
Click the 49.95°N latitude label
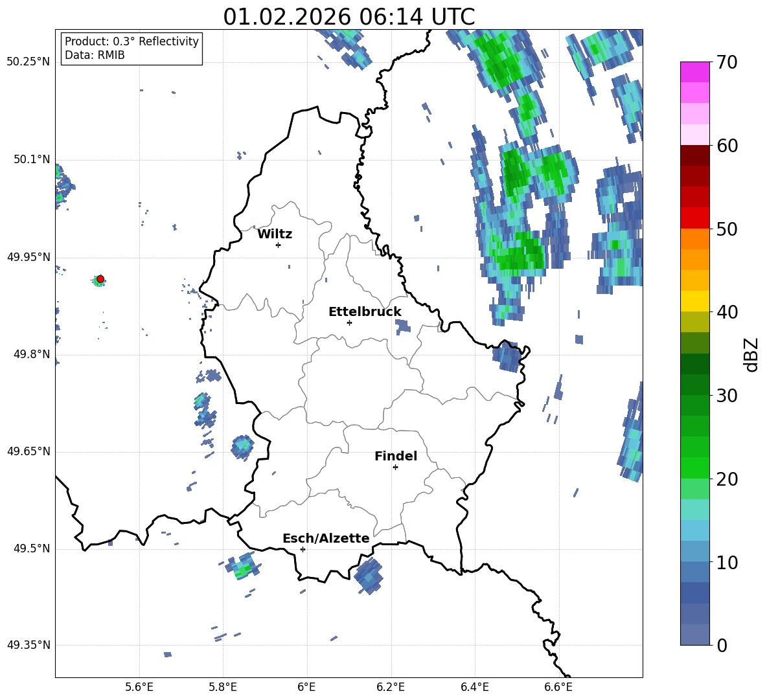[x=29, y=257]
